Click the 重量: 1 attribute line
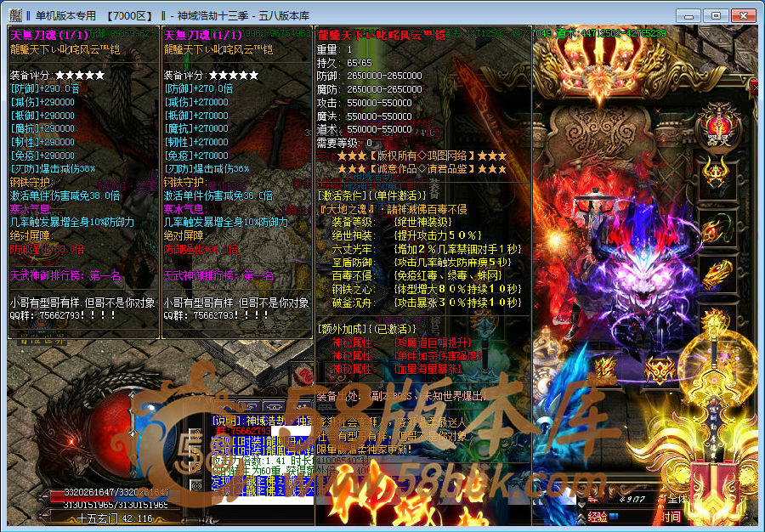 click(334, 49)
